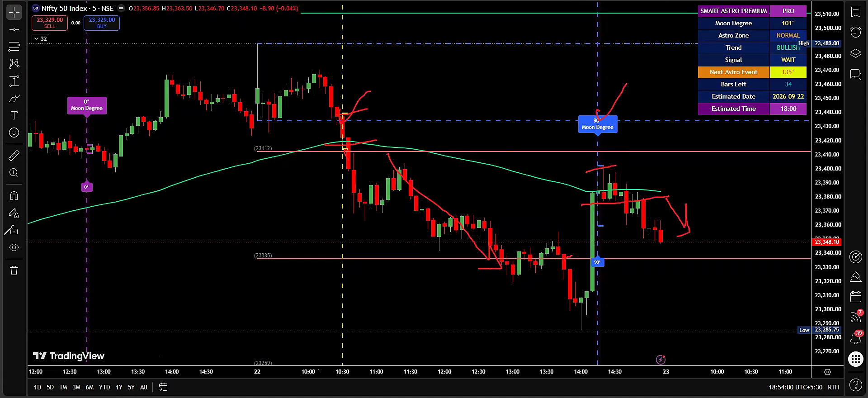
Task: Open the object tree layers panel
Action: (855, 53)
